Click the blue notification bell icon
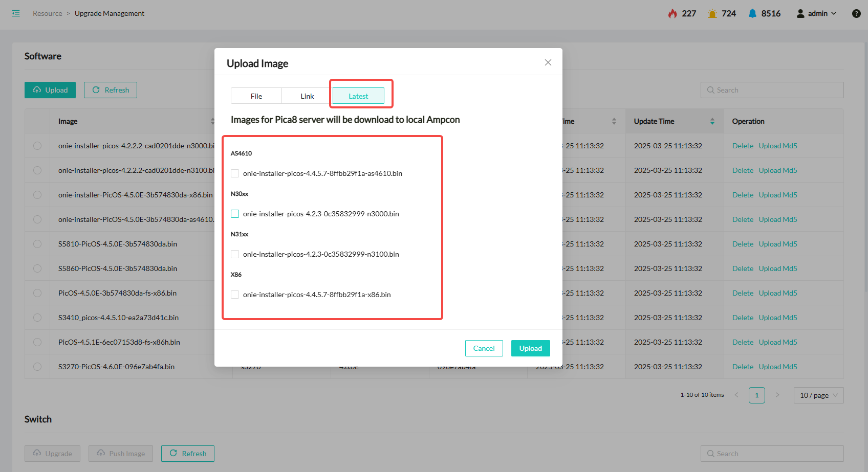Screen dimensions: 868x472 [x=752, y=13]
